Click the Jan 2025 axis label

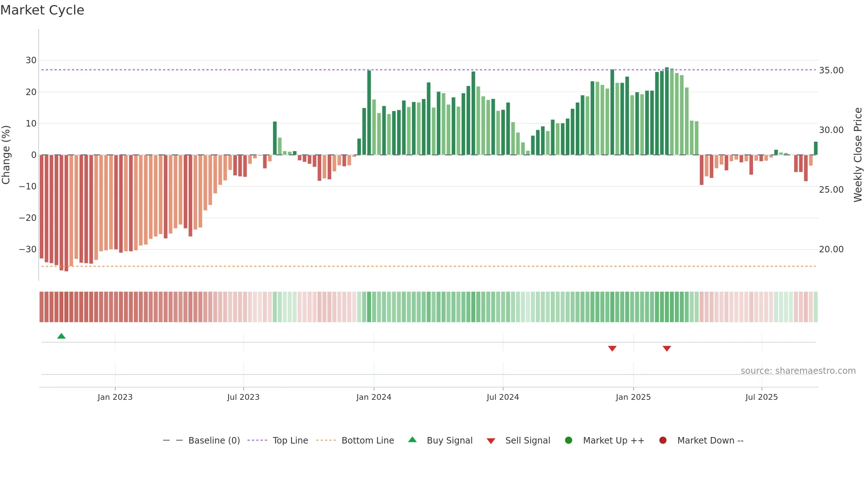click(x=633, y=397)
